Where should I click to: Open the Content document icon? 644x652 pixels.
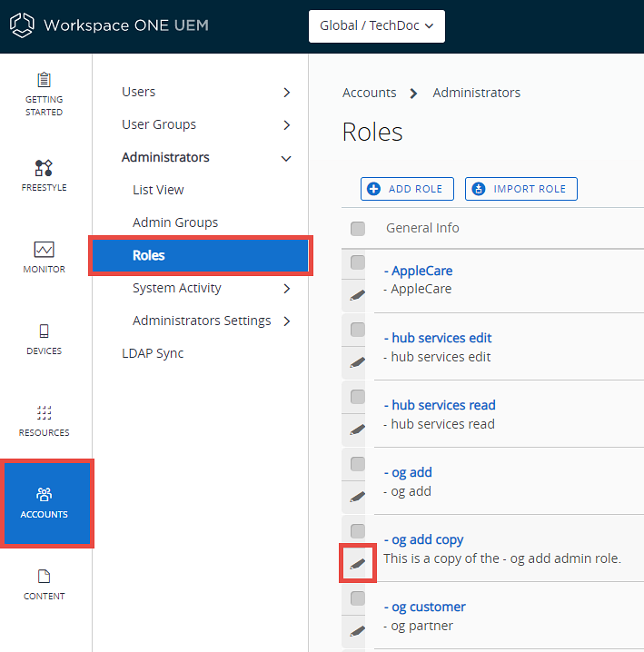(x=44, y=577)
